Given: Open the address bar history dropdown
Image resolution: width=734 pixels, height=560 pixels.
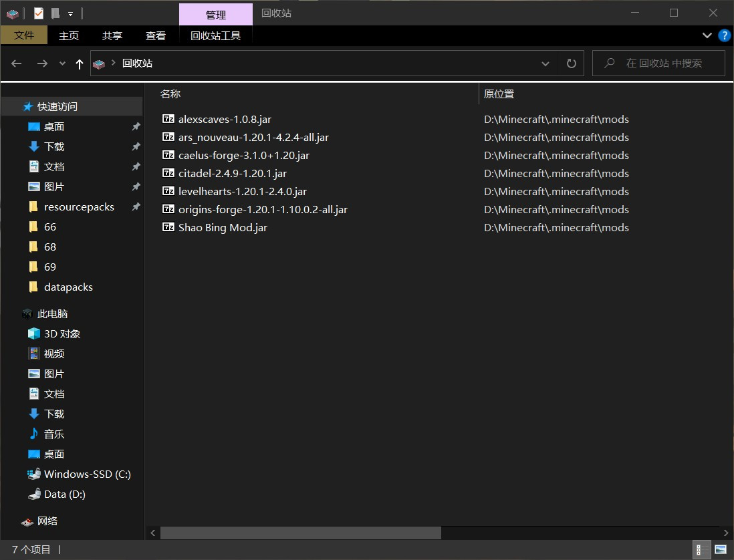Looking at the screenshot, I should (x=545, y=63).
